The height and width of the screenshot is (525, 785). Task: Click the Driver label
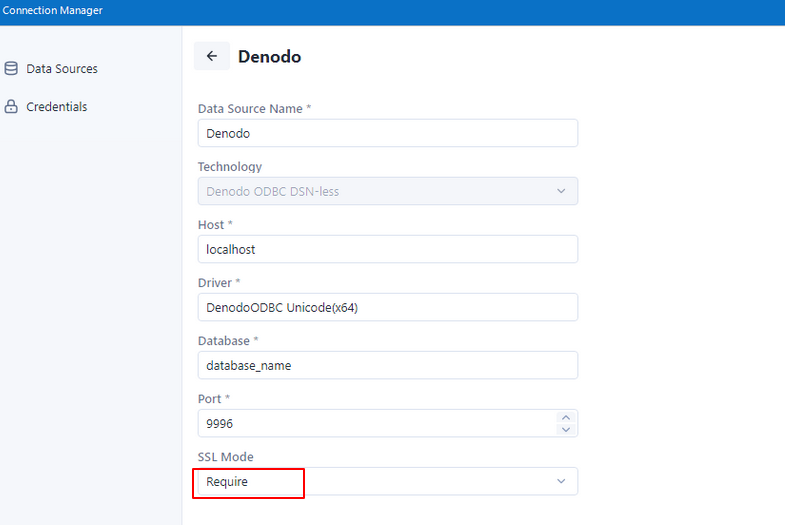219,283
